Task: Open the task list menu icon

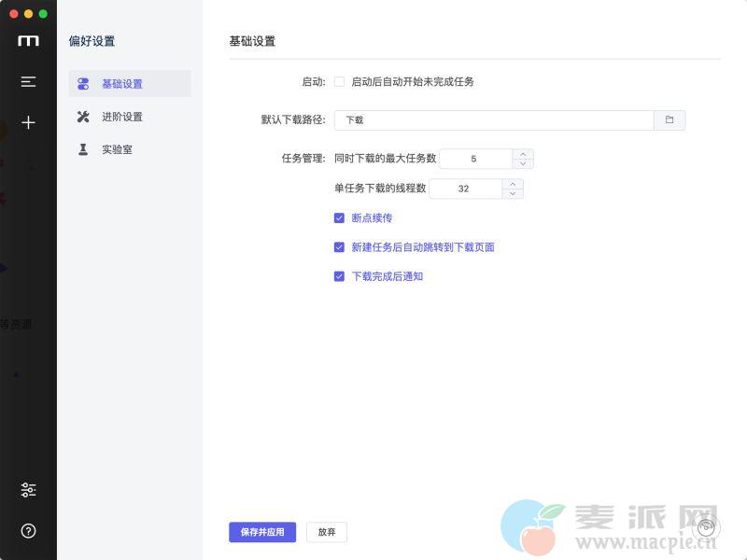Action: coord(28,82)
